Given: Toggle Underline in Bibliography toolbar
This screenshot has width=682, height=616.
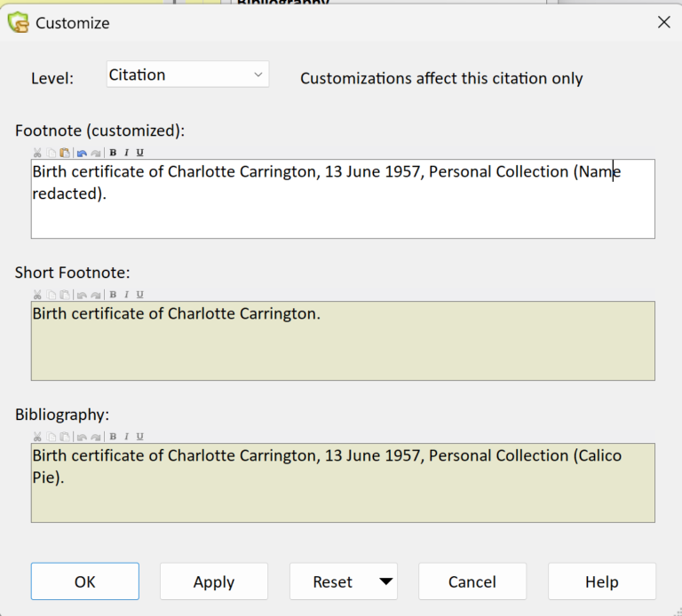Looking at the screenshot, I should pyautogui.click(x=140, y=437).
